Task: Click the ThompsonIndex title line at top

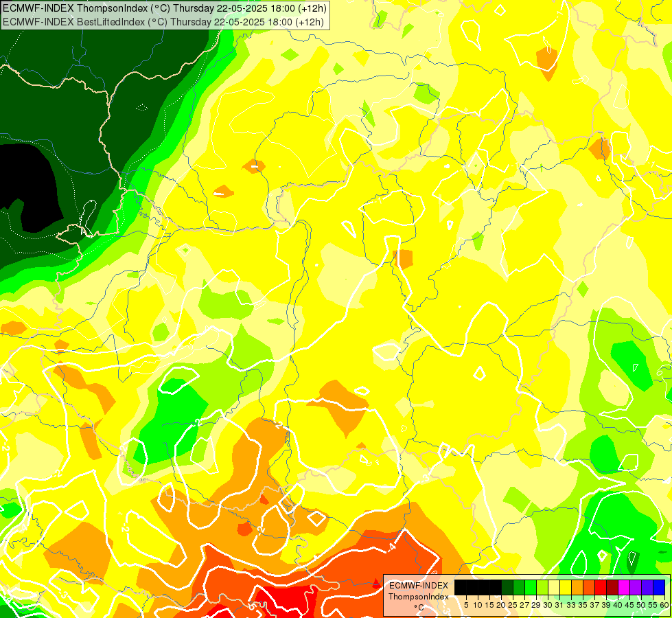Action: coord(164,8)
